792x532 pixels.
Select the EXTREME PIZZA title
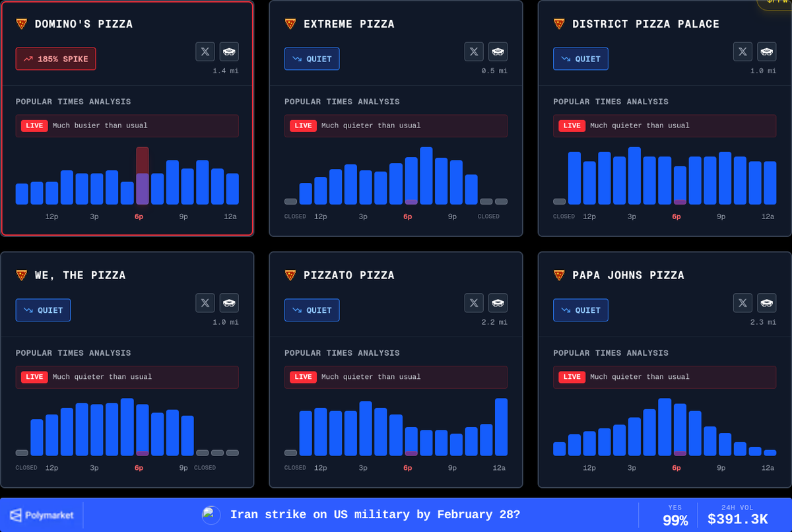click(x=349, y=24)
